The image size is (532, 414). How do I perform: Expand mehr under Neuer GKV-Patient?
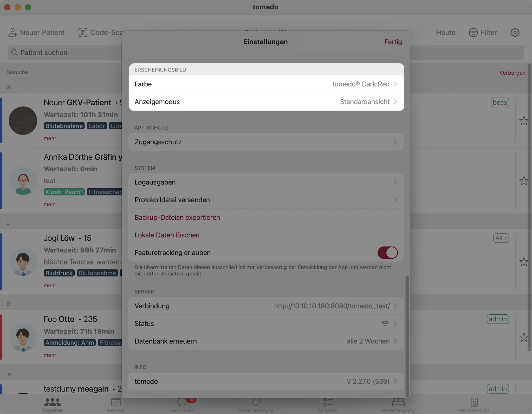coord(50,138)
